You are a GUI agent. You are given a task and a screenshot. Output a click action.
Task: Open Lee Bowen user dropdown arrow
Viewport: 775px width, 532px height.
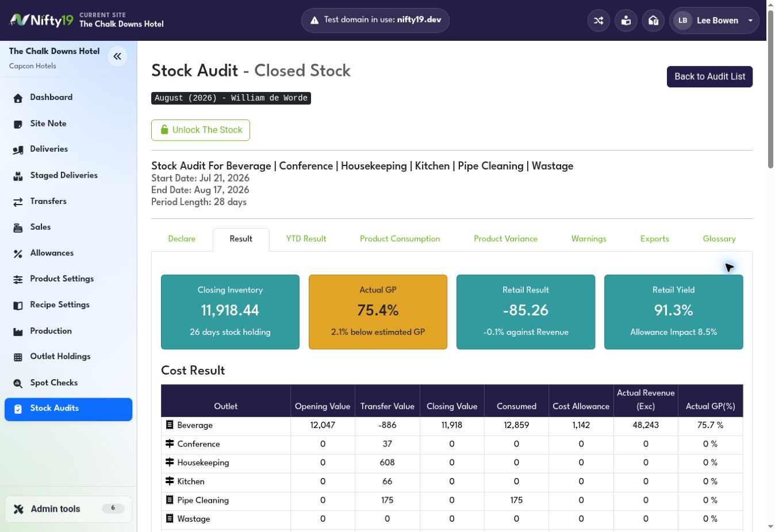tap(750, 21)
